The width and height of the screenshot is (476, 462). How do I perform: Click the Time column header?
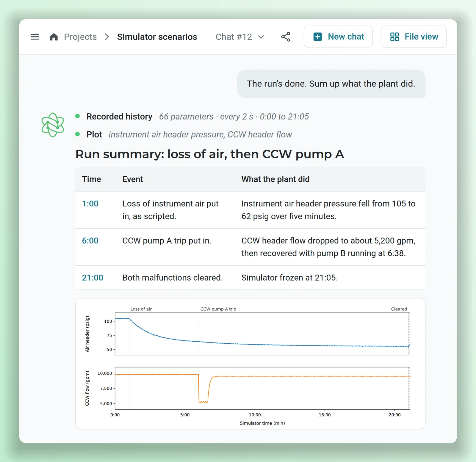coord(91,179)
